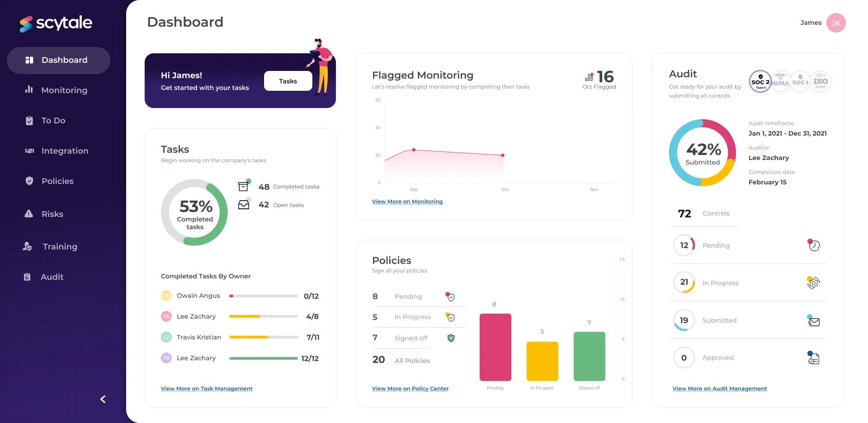Select the SOC 1 framework badge
Screen dimensions: 868x423
point(800,82)
